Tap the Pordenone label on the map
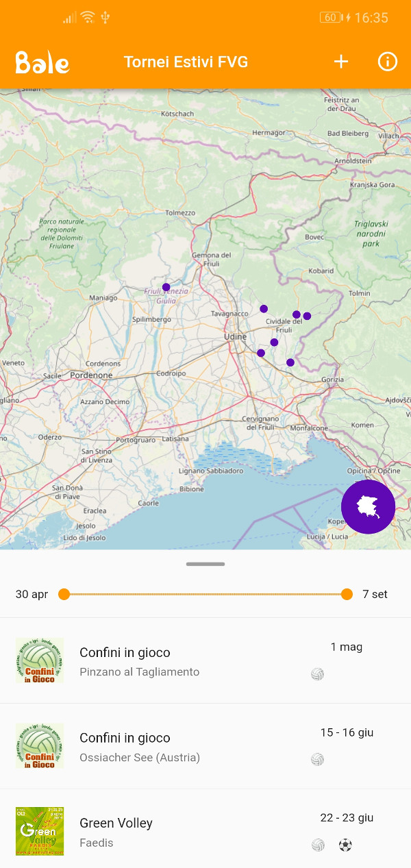The height and width of the screenshot is (868, 411). click(x=91, y=375)
